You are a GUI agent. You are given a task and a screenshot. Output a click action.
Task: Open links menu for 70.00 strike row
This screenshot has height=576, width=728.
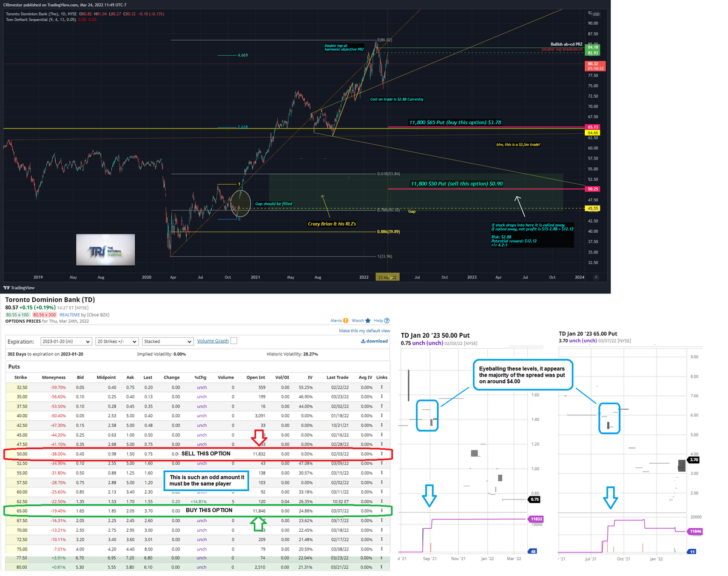point(382,529)
